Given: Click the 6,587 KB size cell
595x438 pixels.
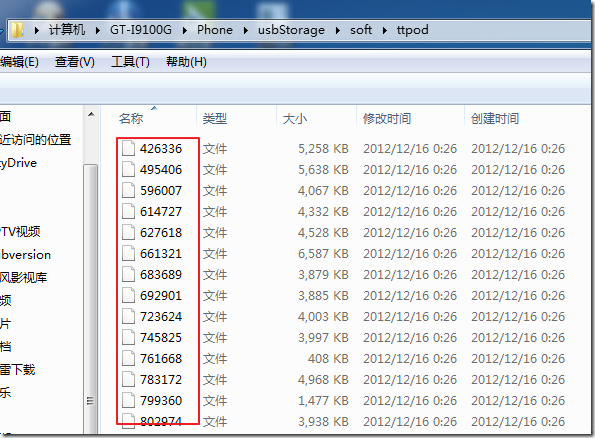Looking at the screenshot, I should click(x=323, y=253).
